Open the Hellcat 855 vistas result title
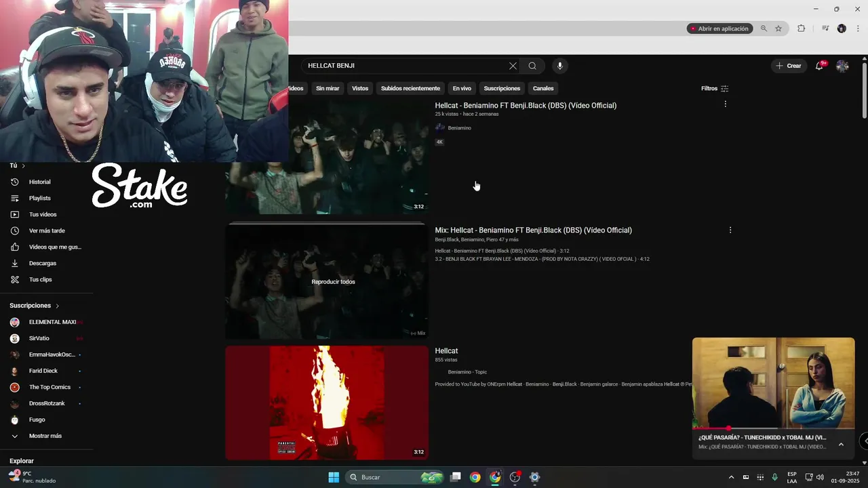 [446, 351]
